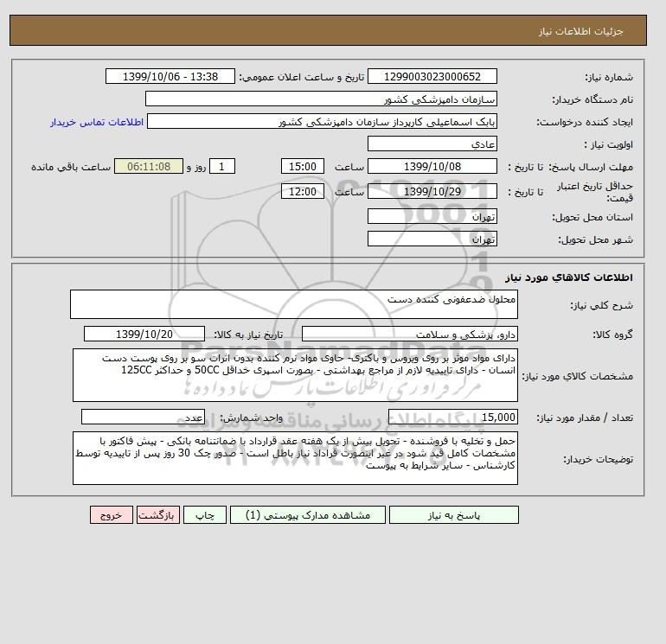Image resolution: width=666 pixels, height=644 pixels.
Task: Click the announcement date field 1399/10/06 - 13:38
Action: [170, 76]
